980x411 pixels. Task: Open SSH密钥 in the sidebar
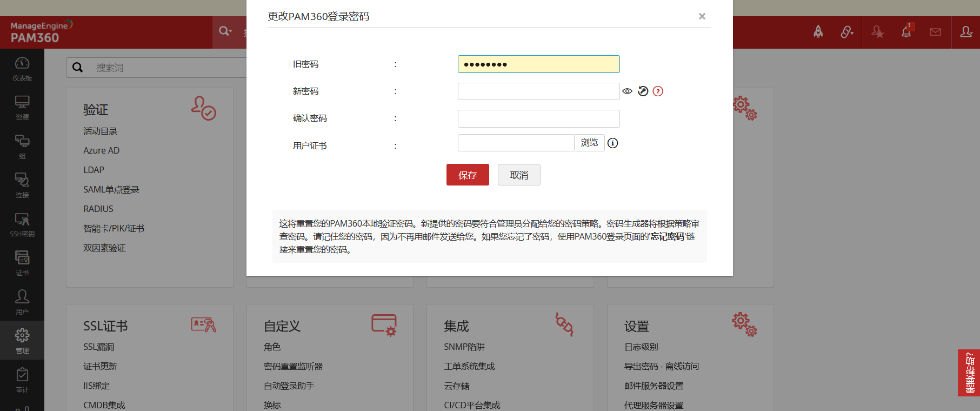[x=22, y=224]
